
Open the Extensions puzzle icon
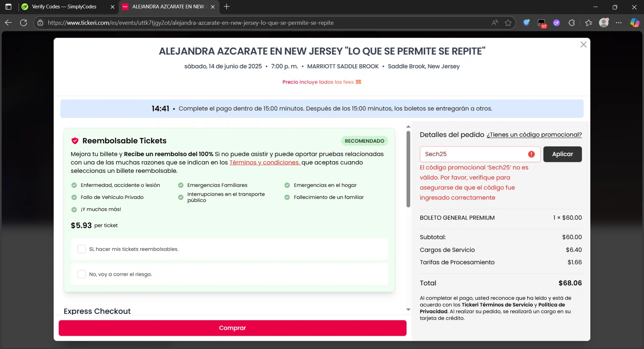571,23
